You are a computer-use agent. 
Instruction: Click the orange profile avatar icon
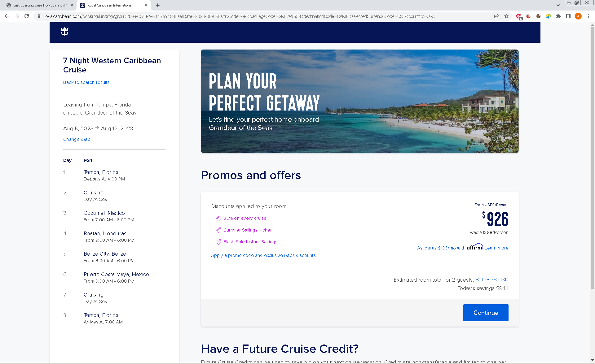click(578, 16)
